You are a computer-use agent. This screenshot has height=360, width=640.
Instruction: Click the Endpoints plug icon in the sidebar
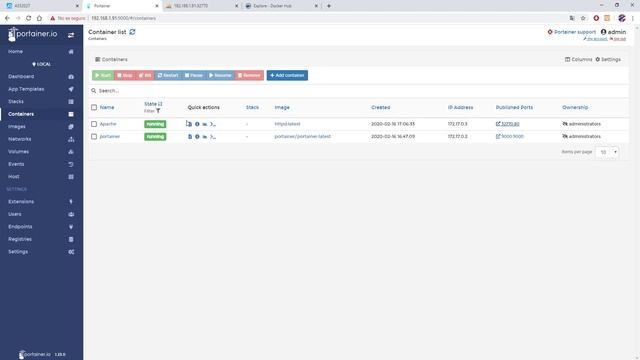point(71,227)
